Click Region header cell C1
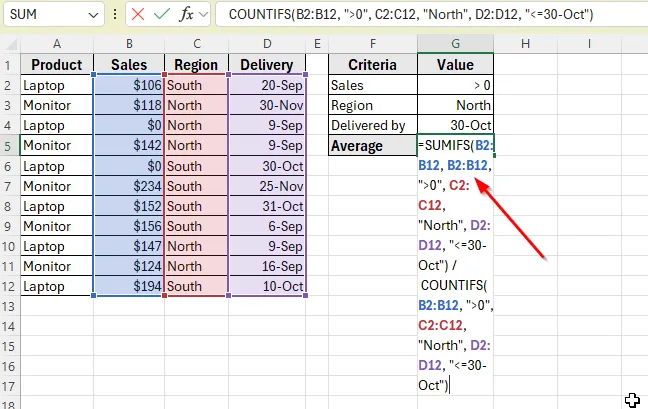Image resolution: width=648 pixels, height=409 pixels. (x=197, y=64)
